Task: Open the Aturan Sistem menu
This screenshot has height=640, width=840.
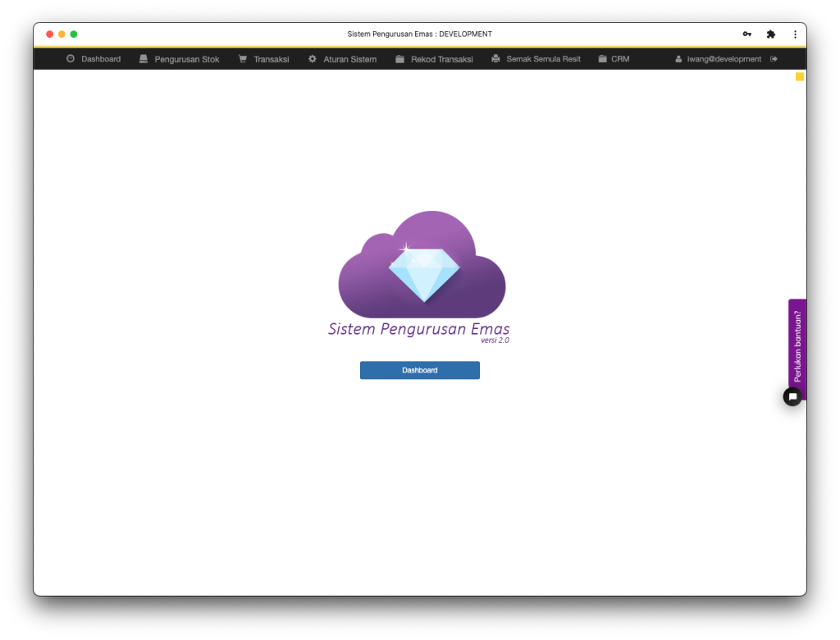Action: pos(349,59)
